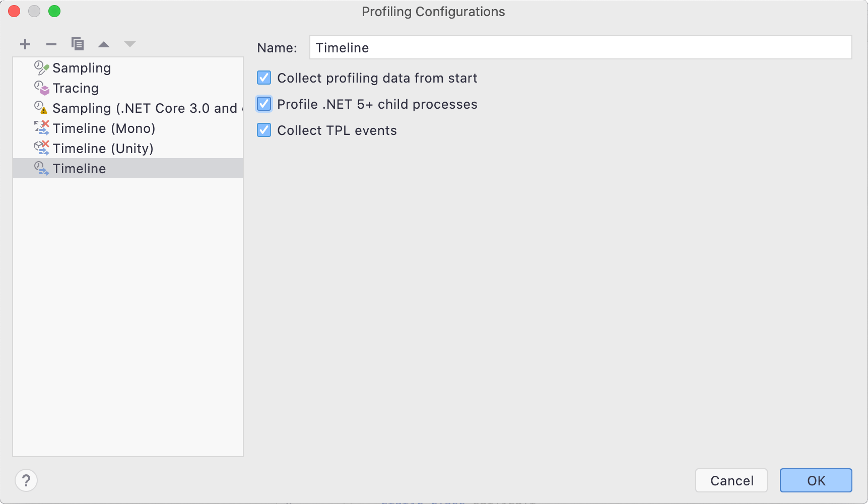Disable Collect profiling data from start

click(x=264, y=78)
